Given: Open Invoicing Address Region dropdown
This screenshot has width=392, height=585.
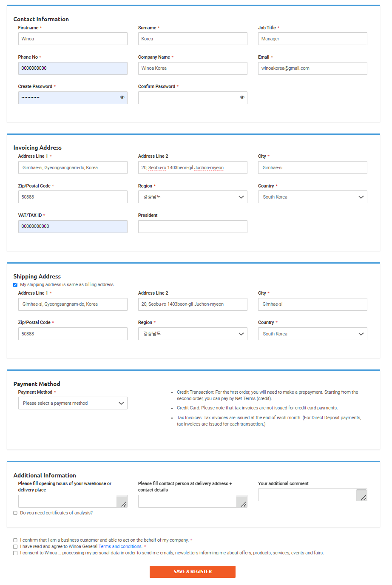Looking at the screenshot, I should 193,197.
